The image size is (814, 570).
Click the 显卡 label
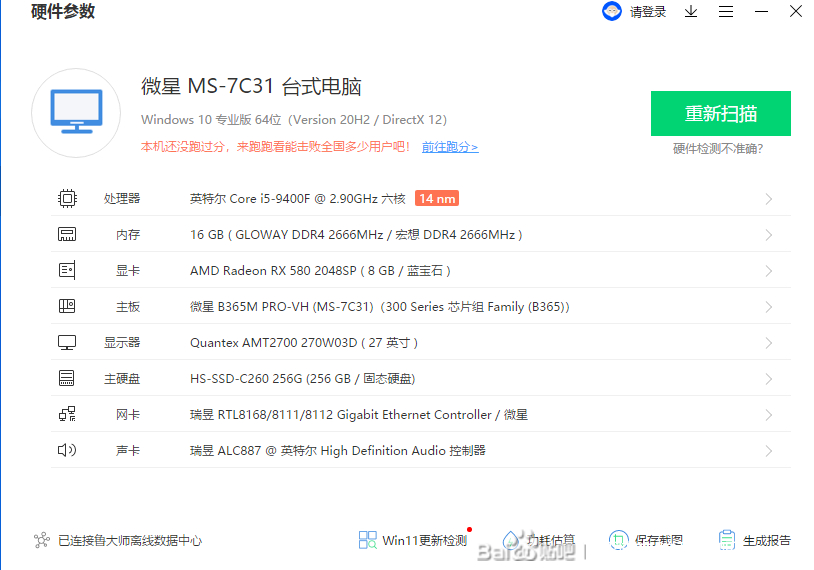click(128, 270)
